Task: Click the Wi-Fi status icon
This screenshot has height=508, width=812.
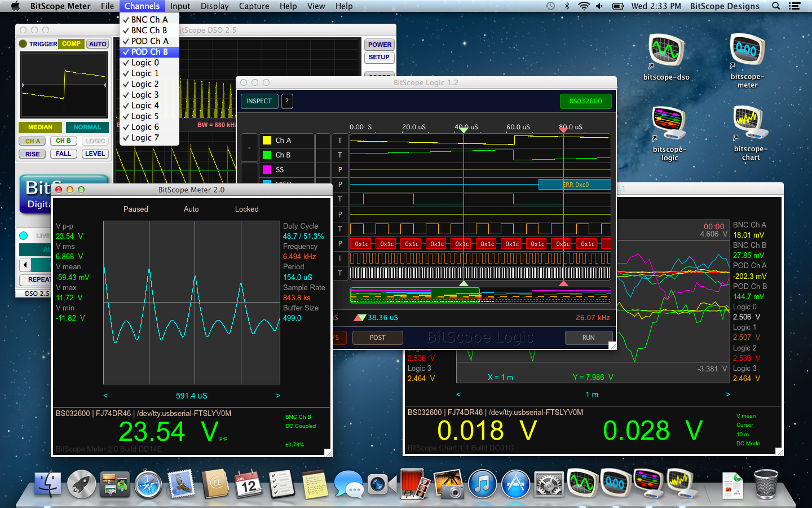Action: point(584,6)
